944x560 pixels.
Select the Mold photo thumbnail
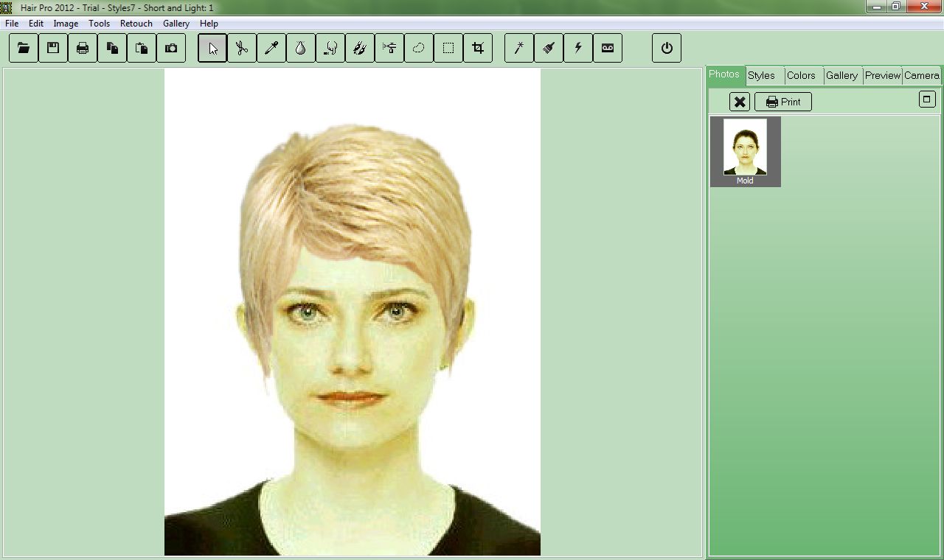pyautogui.click(x=745, y=152)
